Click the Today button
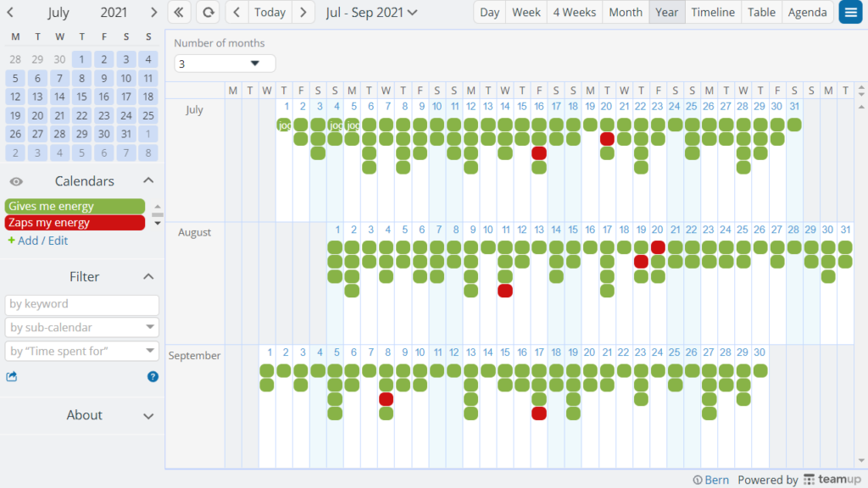This screenshot has height=488, width=868. [270, 12]
